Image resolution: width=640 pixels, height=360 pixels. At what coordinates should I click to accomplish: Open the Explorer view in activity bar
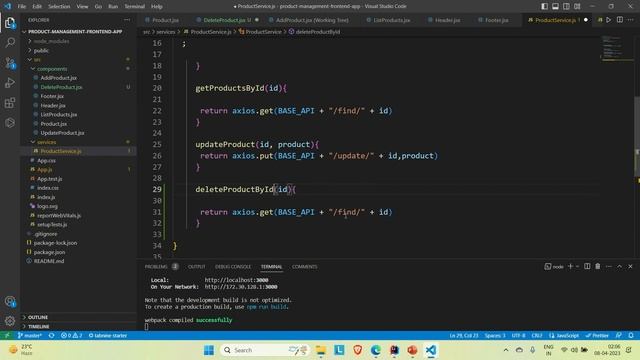point(10,23)
